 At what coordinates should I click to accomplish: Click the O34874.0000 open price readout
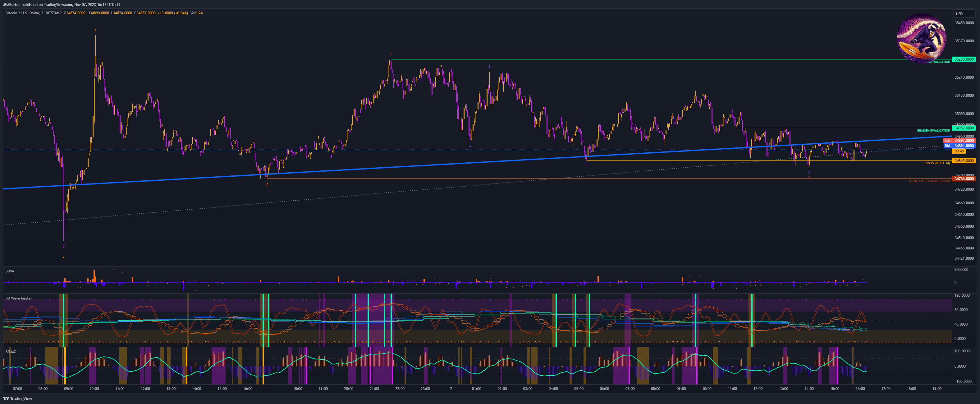click(75, 13)
